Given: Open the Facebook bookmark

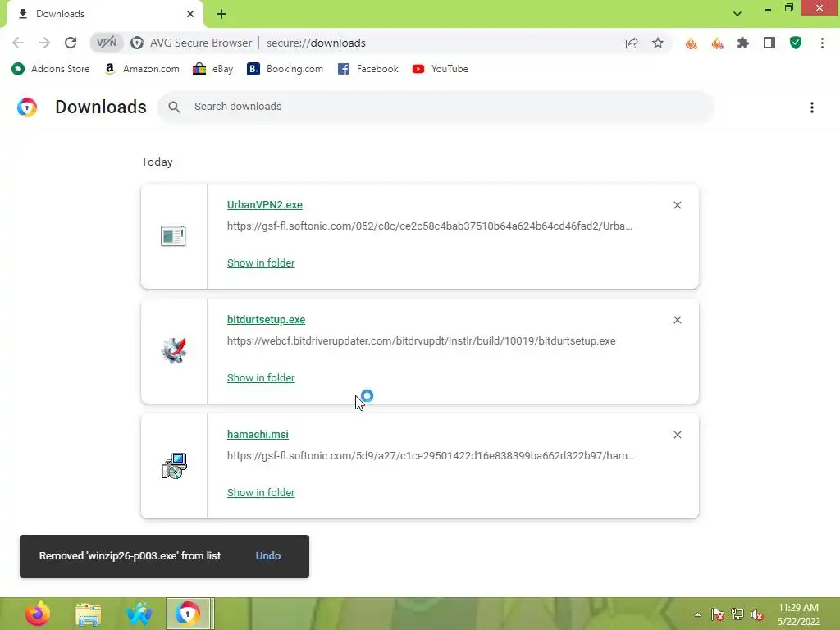Looking at the screenshot, I should (x=368, y=69).
